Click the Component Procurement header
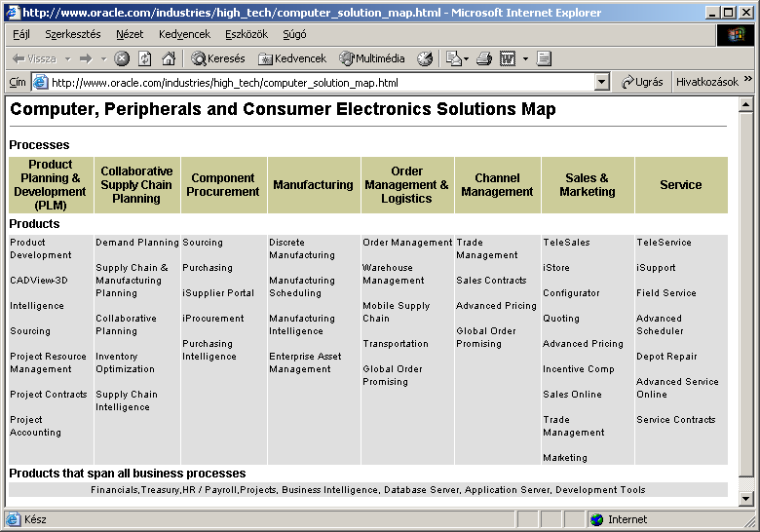 (223, 184)
